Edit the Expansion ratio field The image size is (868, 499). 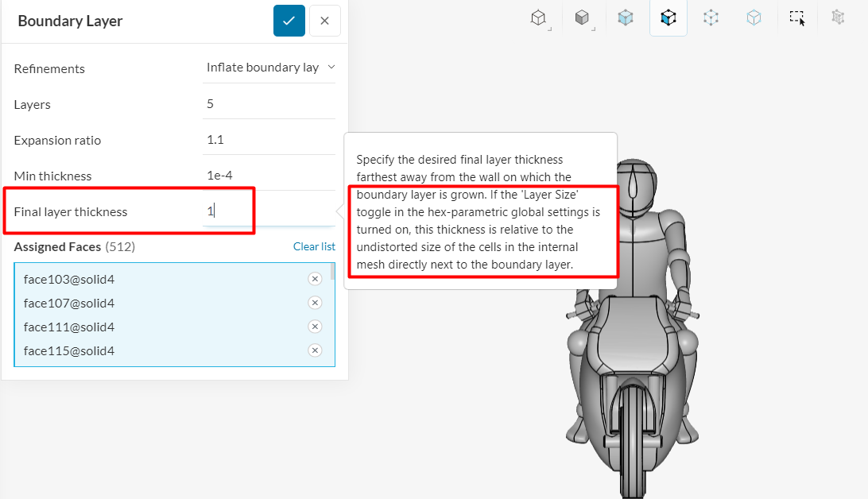(269, 140)
